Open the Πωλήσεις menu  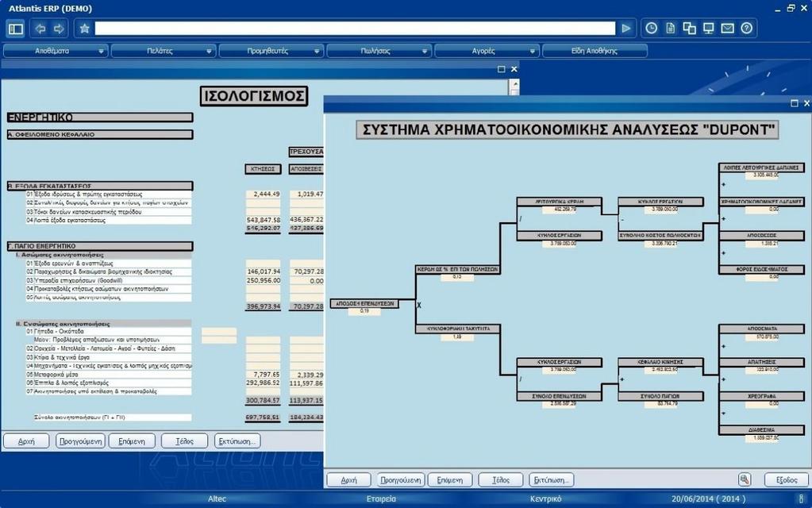tap(379, 51)
